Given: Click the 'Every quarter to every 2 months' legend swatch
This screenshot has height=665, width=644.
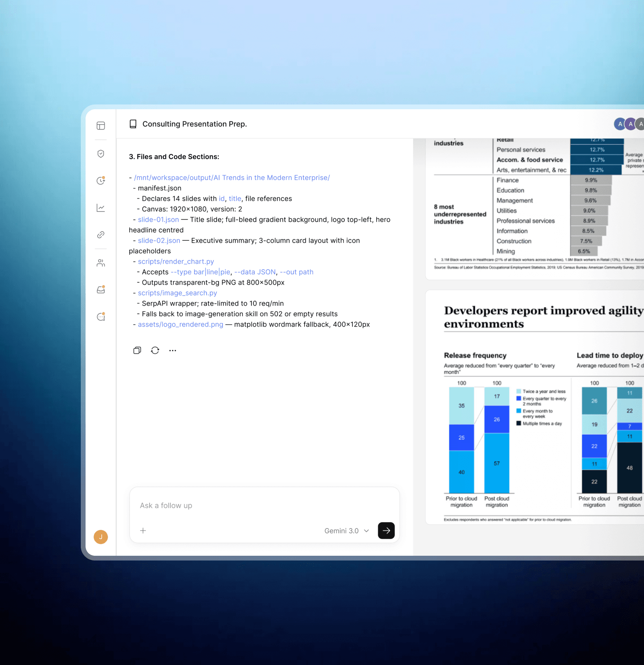Looking at the screenshot, I should coord(518,399).
